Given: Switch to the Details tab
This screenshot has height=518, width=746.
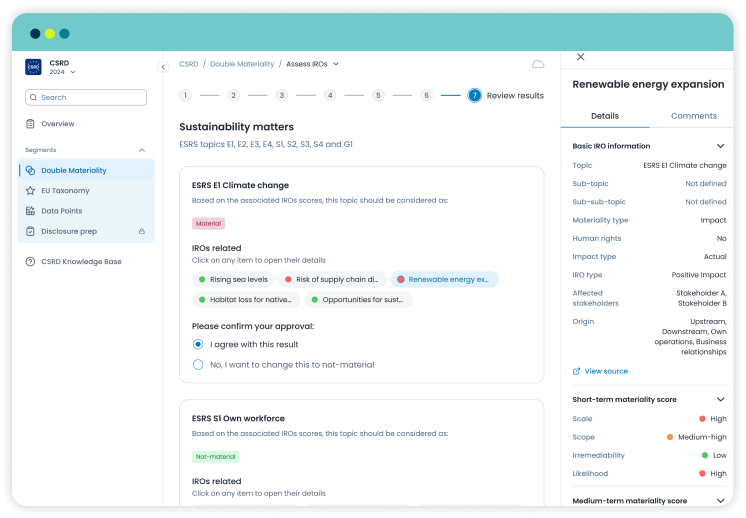Looking at the screenshot, I should [605, 116].
